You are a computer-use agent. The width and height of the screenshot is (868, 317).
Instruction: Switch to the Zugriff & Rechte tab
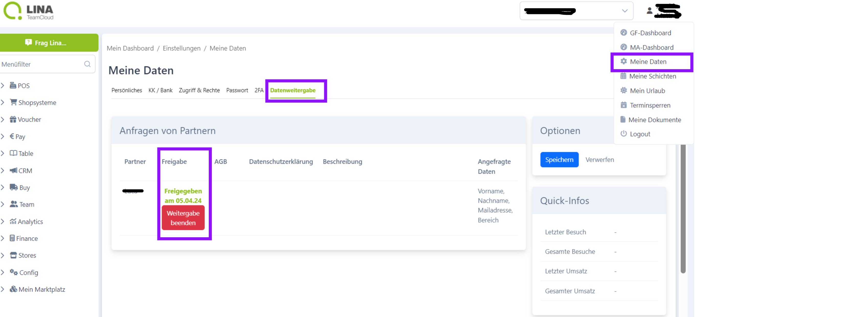pyautogui.click(x=199, y=90)
